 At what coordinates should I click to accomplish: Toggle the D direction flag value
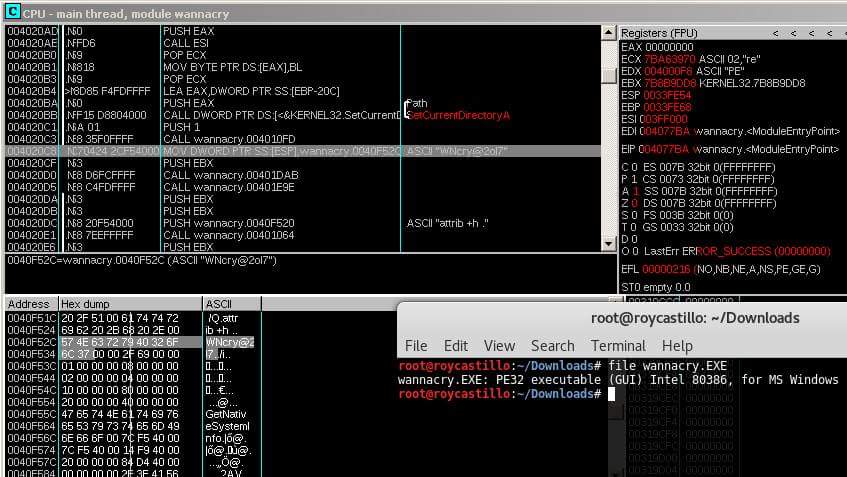pyautogui.click(x=634, y=239)
